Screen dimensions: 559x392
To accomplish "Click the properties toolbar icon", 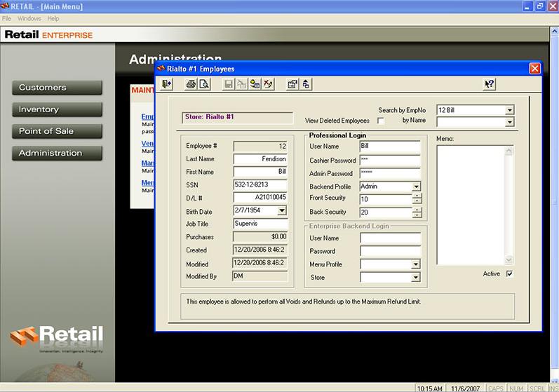I will point(292,84).
